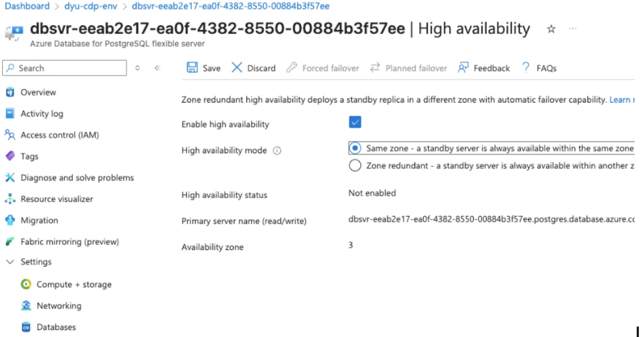
Task: Click the Activity log sidebar icon
Action: [x=10, y=113]
